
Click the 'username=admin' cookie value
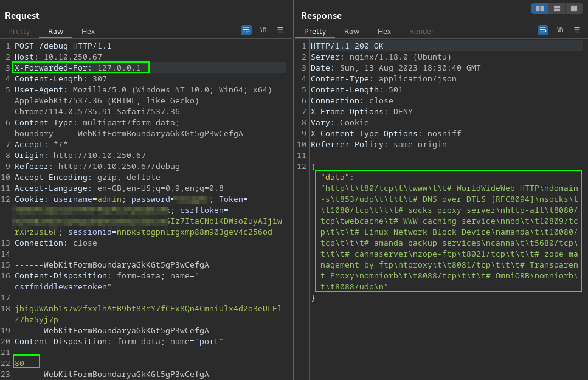pos(88,199)
